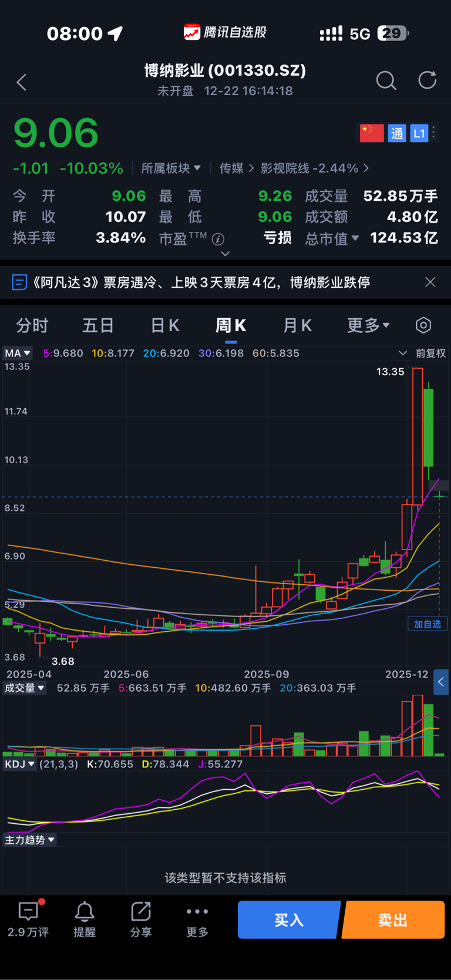451x980 pixels.
Task: Tap MA 5:9.680 value
Action: point(63,353)
